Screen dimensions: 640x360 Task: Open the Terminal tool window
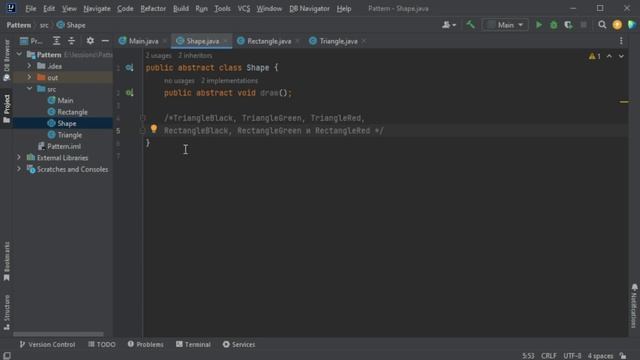click(193, 344)
